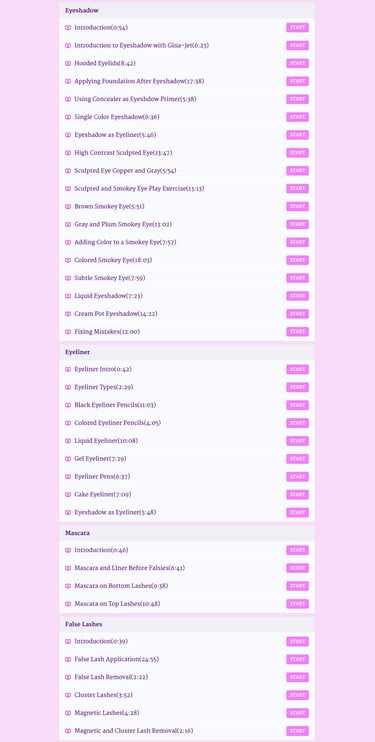Click the lesson icon beside Fixing Mistakes
Viewport: 375px width, 742px height.
[x=68, y=332]
